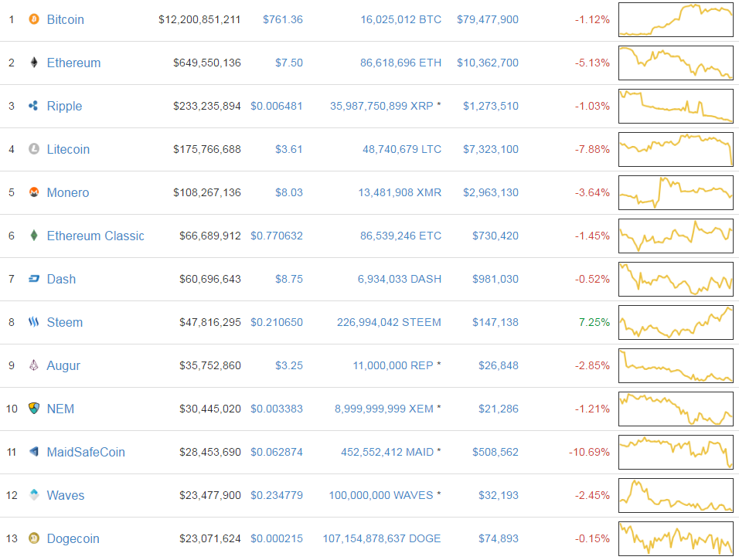The height and width of the screenshot is (560, 739).
Task: Click supply 35,987,750,899 XRP
Action: [382, 107]
